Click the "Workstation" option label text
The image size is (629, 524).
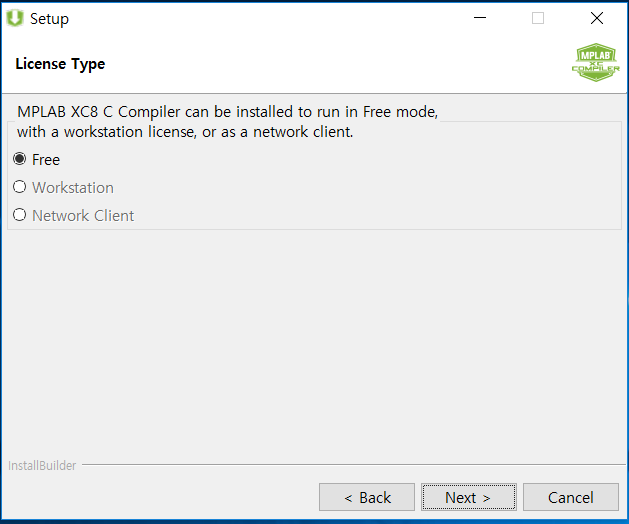73,188
